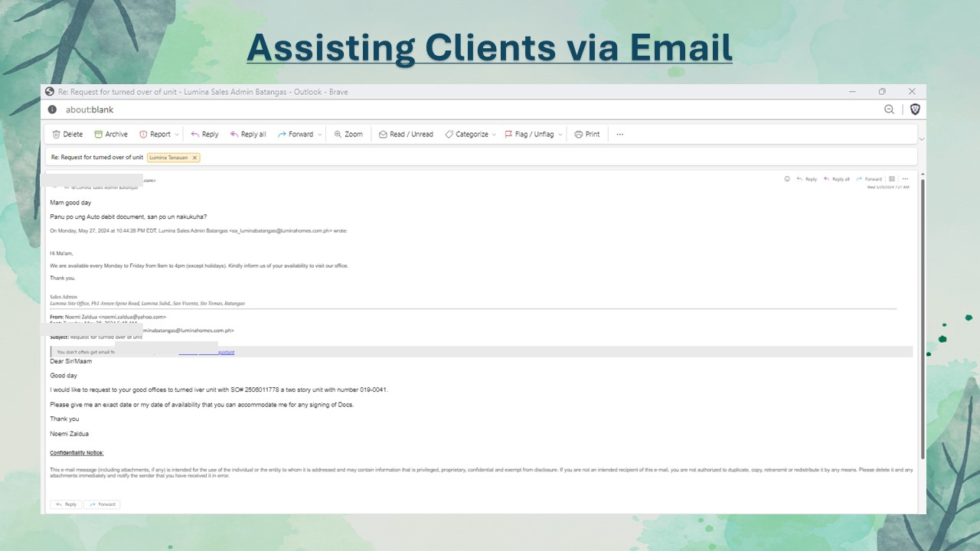Click the small Reply all icon in message header
The image size is (980, 551).
837,179
